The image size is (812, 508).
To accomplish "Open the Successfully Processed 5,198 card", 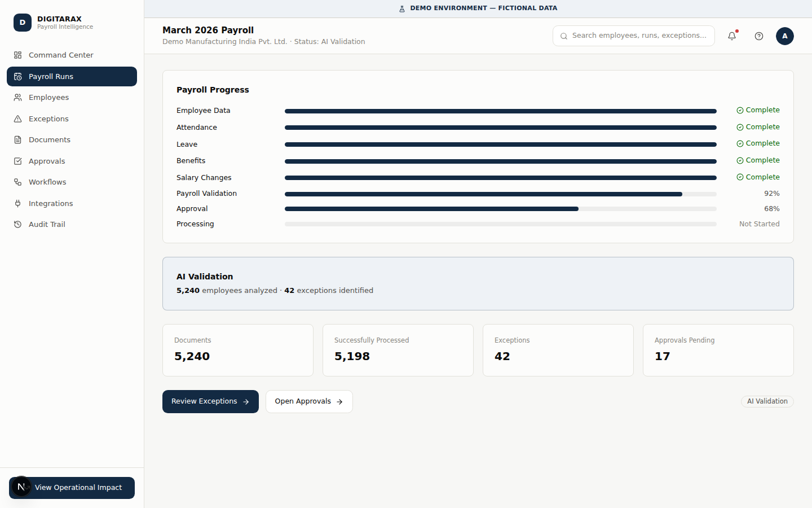I will click(x=398, y=350).
